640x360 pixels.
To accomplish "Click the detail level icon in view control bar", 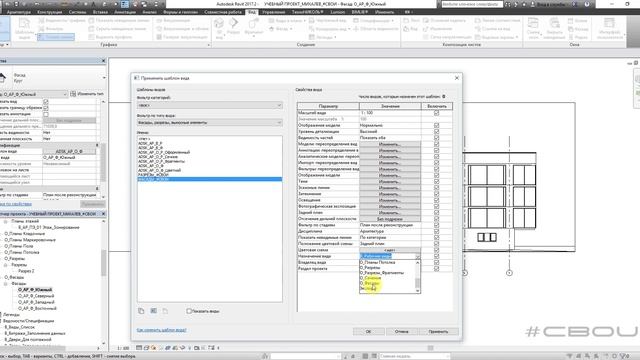I will pyautogui.click(x=139, y=348).
